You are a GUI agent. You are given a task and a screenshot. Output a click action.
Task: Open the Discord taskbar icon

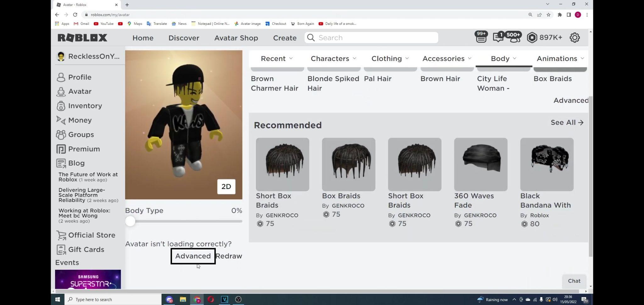[x=169, y=299]
